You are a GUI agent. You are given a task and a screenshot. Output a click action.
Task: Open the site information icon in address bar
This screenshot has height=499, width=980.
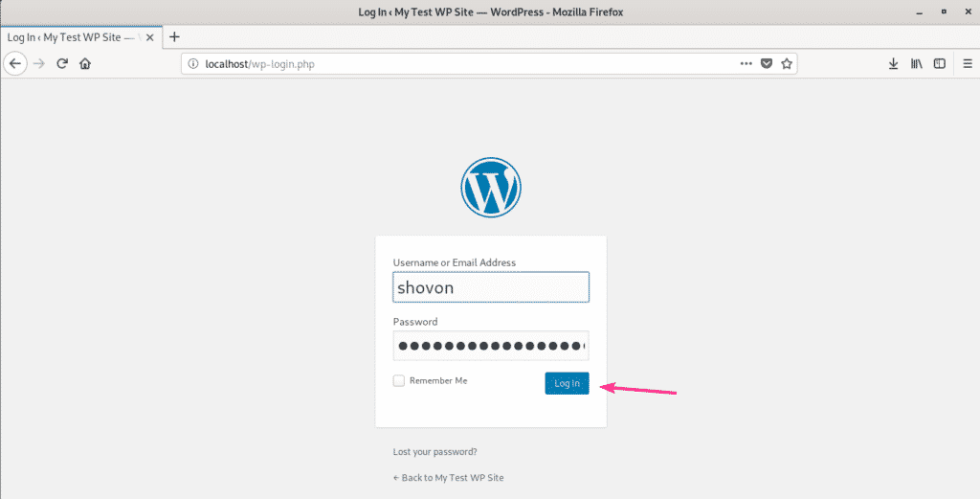tap(193, 63)
